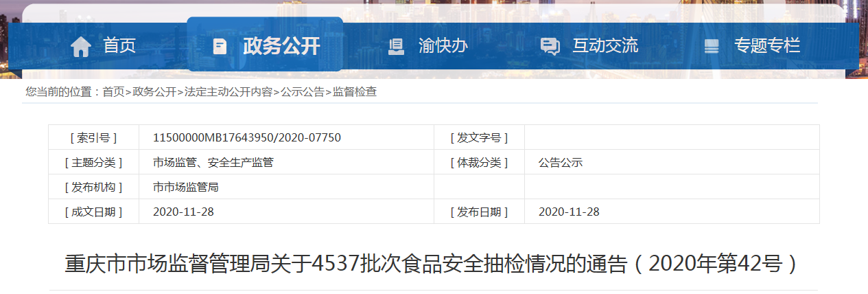Open the 公示公告 breadcrumb link

303,92
